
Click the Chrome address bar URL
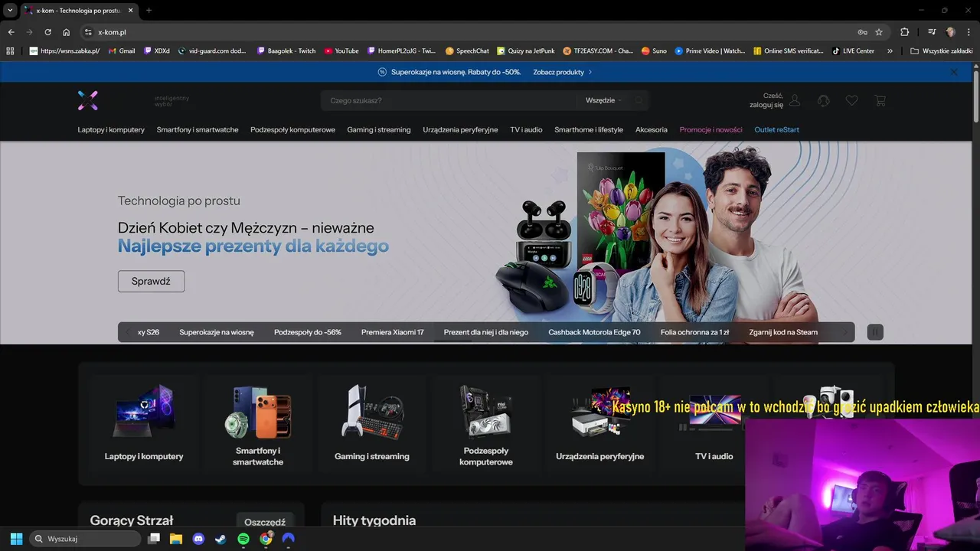point(112,32)
